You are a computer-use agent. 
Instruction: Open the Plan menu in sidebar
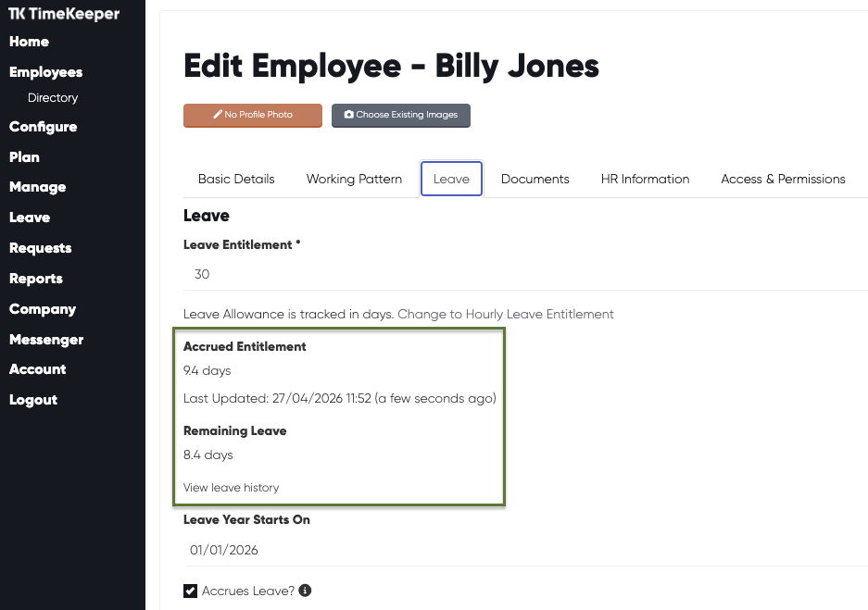pyautogui.click(x=24, y=157)
